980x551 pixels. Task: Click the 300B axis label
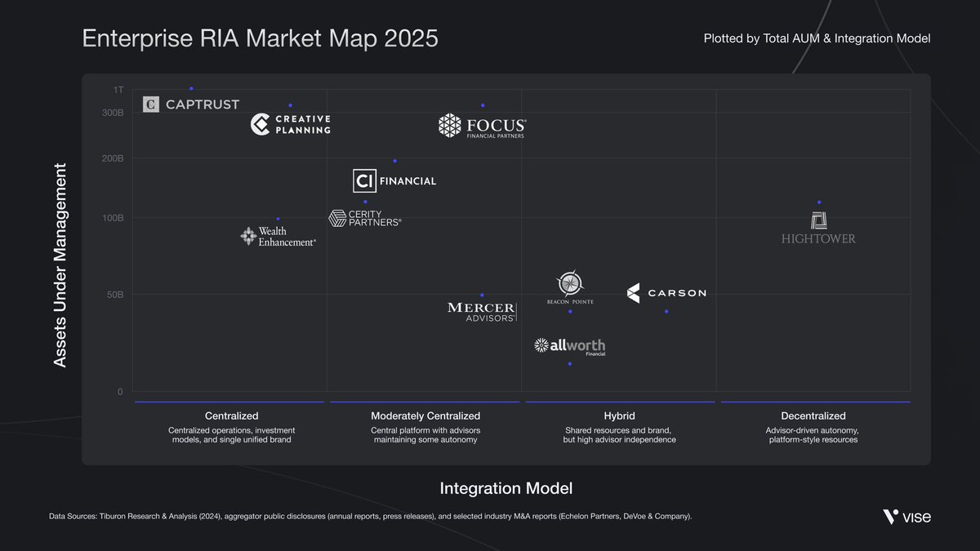[x=114, y=113]
